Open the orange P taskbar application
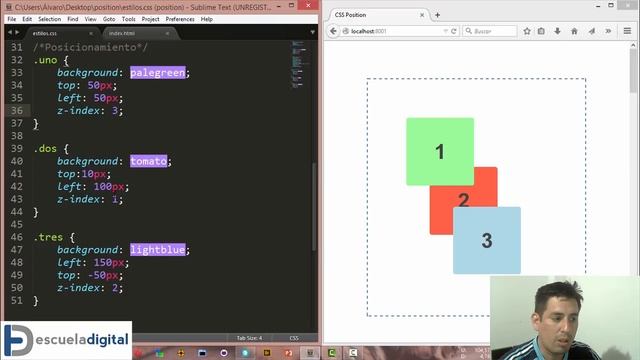Viewport: 640px width, 360px height. click(x=288, y=353)
